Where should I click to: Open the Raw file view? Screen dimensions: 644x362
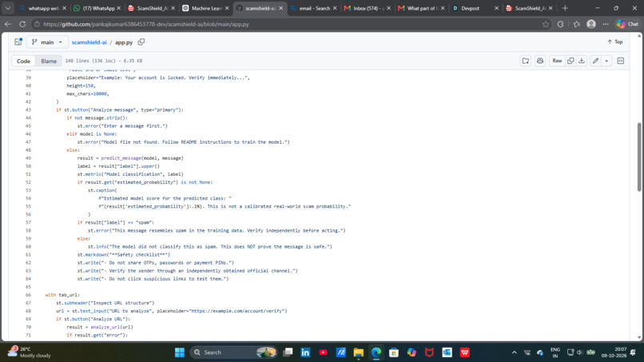557,61
